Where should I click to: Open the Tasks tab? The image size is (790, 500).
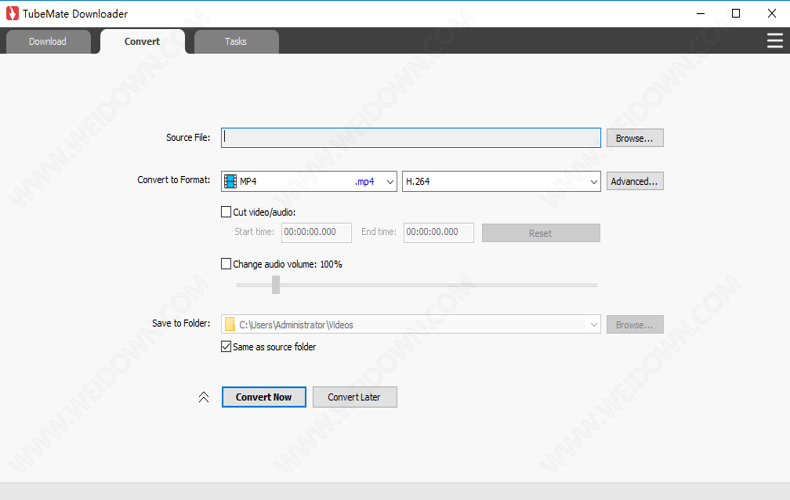236,41
